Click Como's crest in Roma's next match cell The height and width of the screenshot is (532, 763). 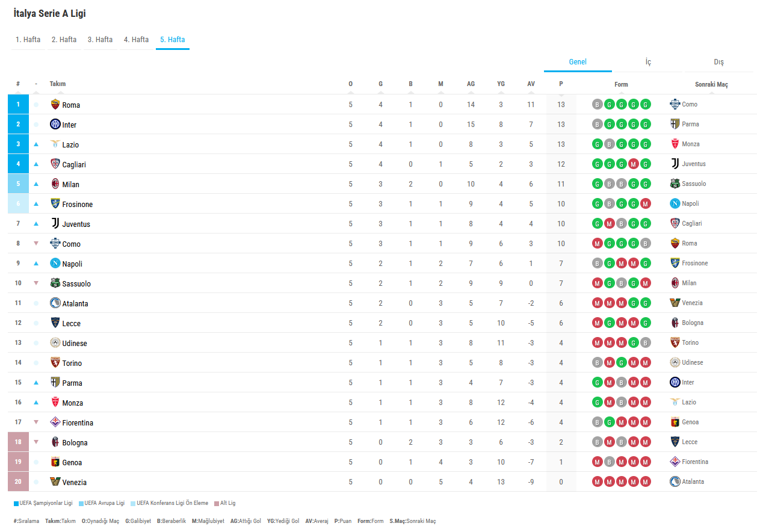pyautogui.click(x=675, y=104)
